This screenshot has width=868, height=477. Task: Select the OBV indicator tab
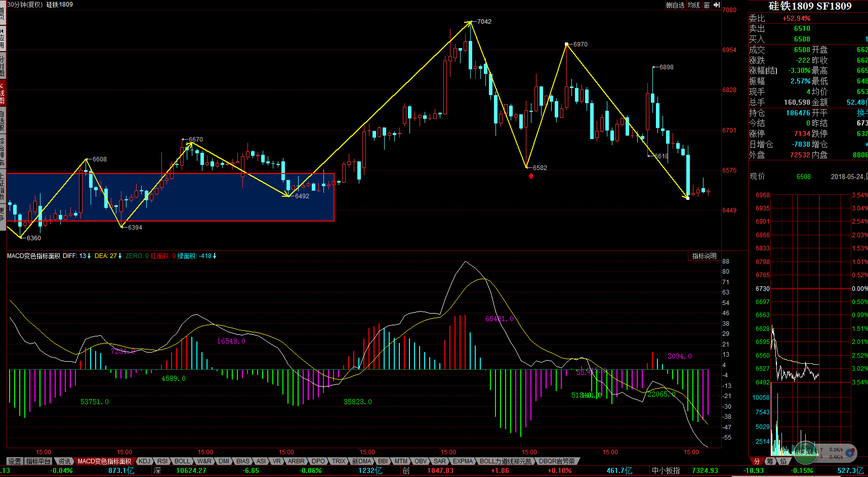click(421, 461)
